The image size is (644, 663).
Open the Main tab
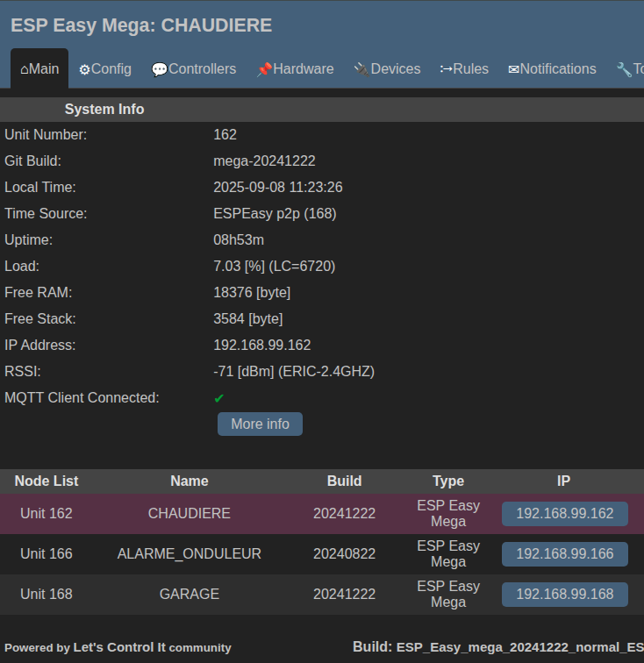[39, 69]
